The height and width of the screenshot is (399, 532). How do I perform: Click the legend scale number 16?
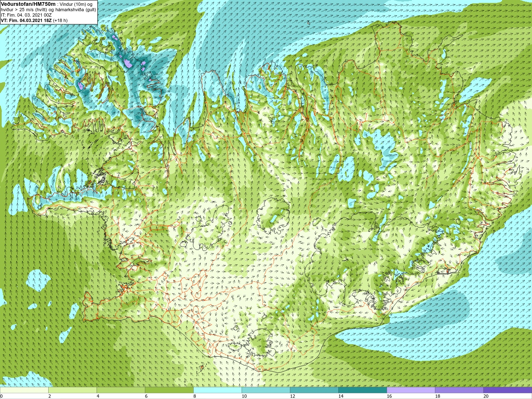tap(389, 396)
